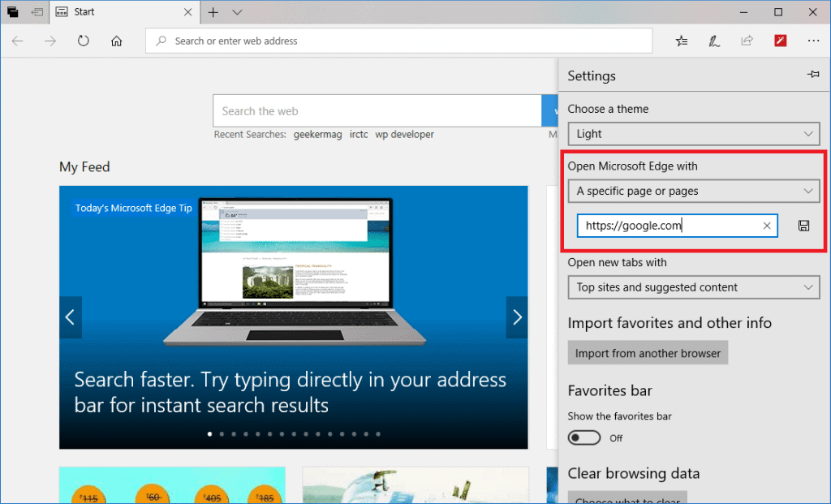Open the tabs you've set aside icon
Image resolution: width=831 pixels, height=504 pixels.
13,12
